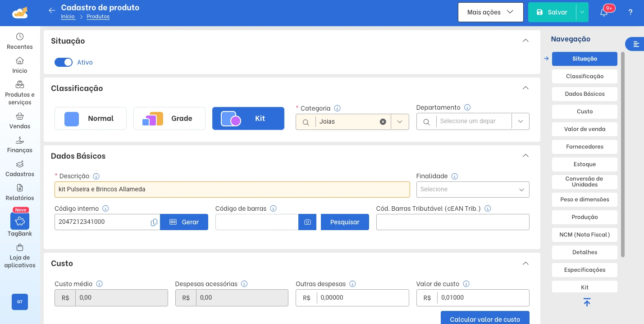The width and height of the screenshot is (644, 324).
Task: Toggle the Ativo switch
Action: (64, 62)
